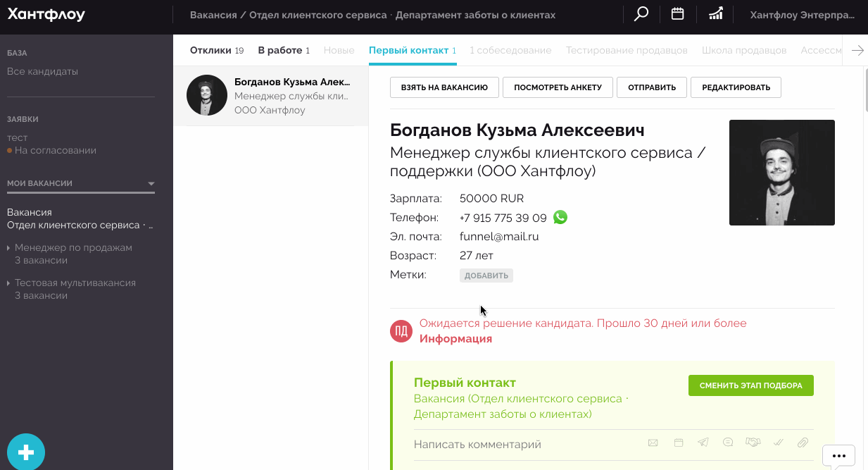Expand the "Менеджер по продажам" vacancy group
The height and width of the screenshot is (470, 868).
8,248
